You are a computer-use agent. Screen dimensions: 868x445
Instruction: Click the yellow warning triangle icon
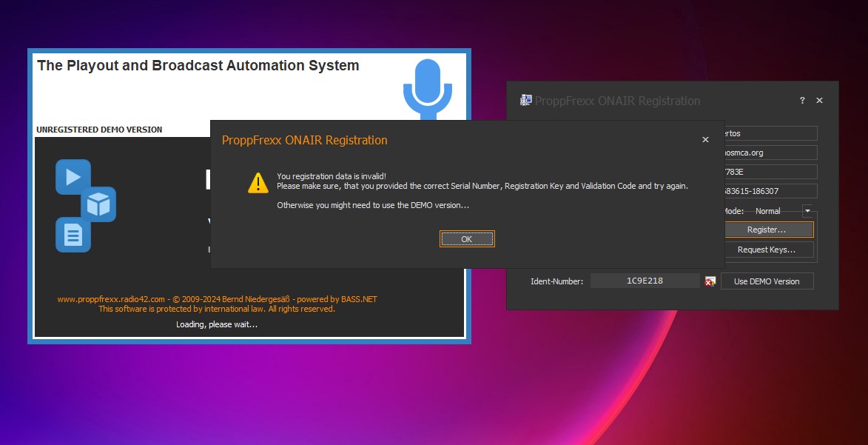(258, 183)
